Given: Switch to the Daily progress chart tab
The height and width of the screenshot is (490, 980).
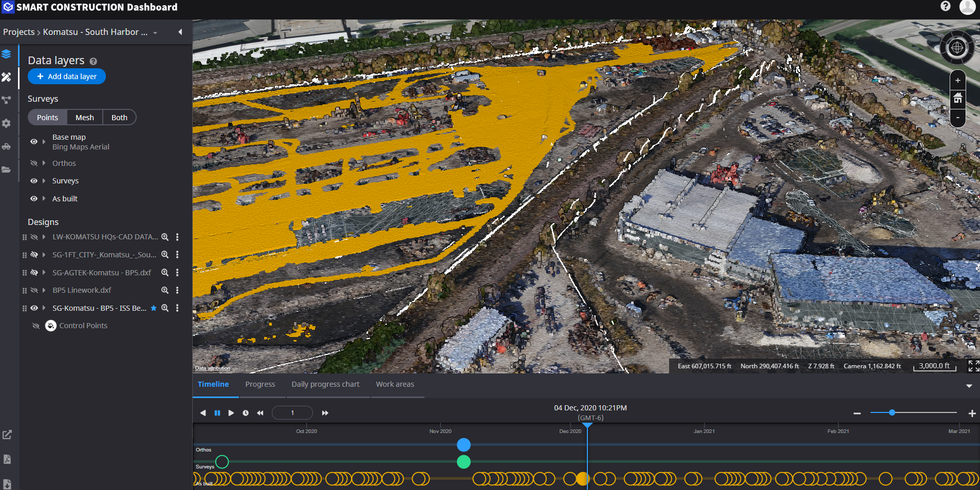Looking at the screenshot, I should pos(325,384).
